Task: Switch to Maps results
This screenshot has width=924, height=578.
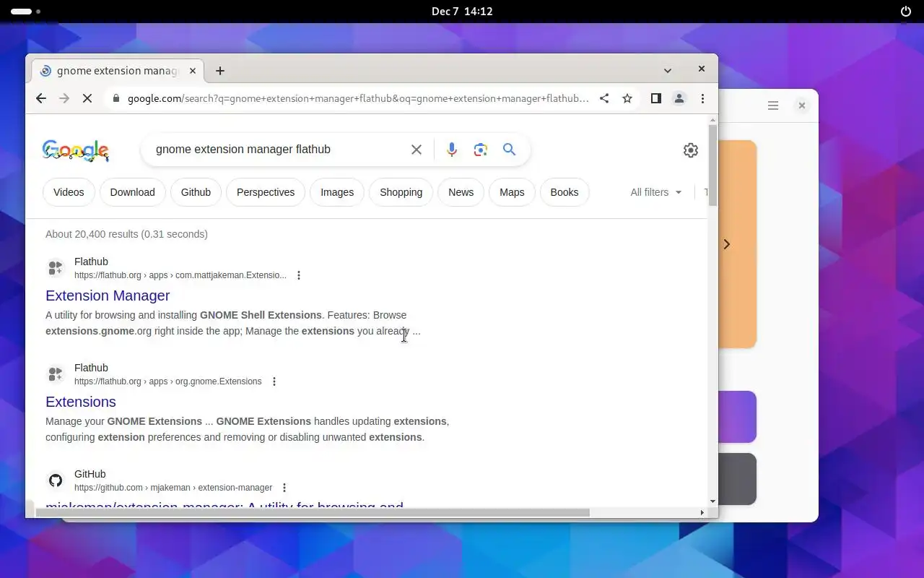Action: coord(512,192)
